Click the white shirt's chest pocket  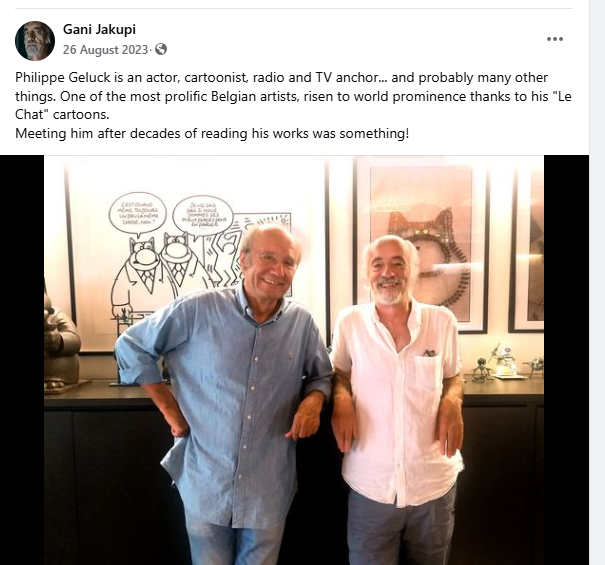click(x=428, y=371)
